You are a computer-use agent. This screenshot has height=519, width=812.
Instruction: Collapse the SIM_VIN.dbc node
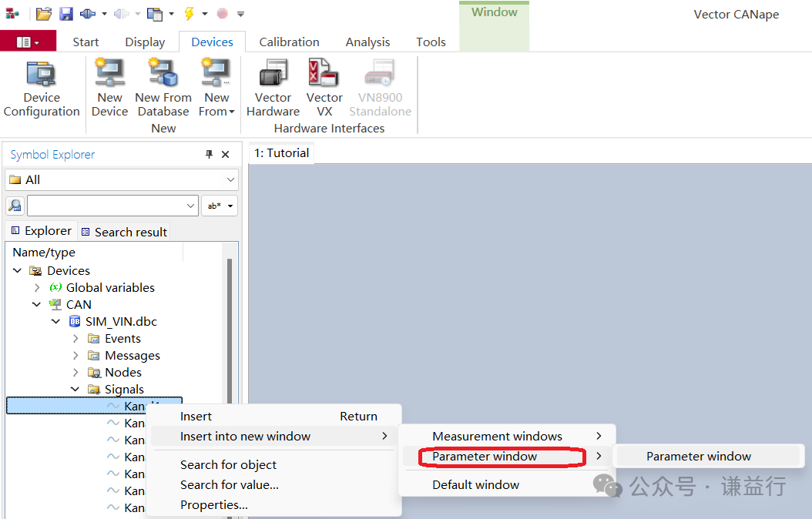pos(56,321)
